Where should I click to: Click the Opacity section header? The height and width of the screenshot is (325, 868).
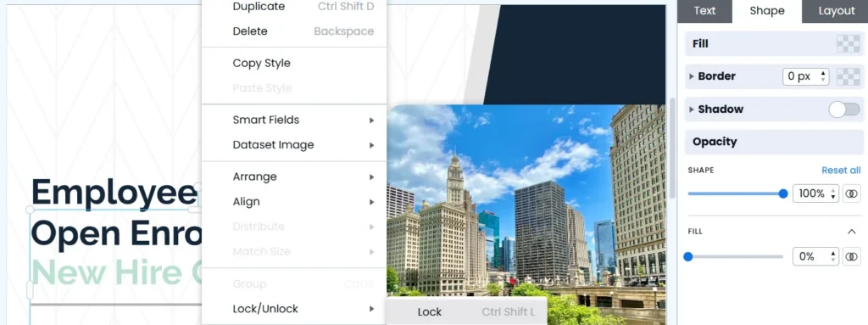click(x=774, y=142)
